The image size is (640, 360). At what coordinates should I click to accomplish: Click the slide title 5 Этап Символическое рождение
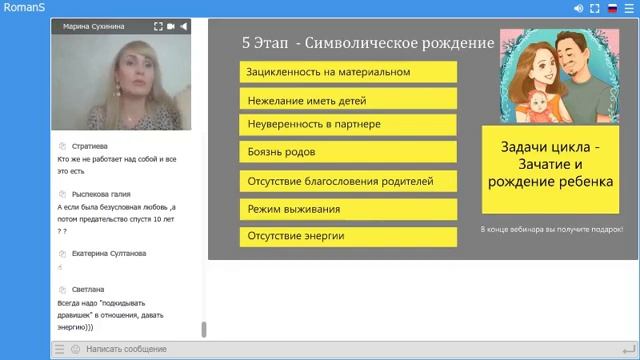point(368,43)
